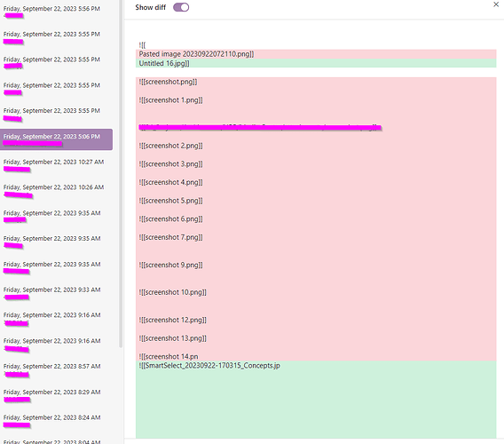504x444 pixels.
Task: Click the line '![[screenshot 5.png]]'
Action: pos(170,201)
